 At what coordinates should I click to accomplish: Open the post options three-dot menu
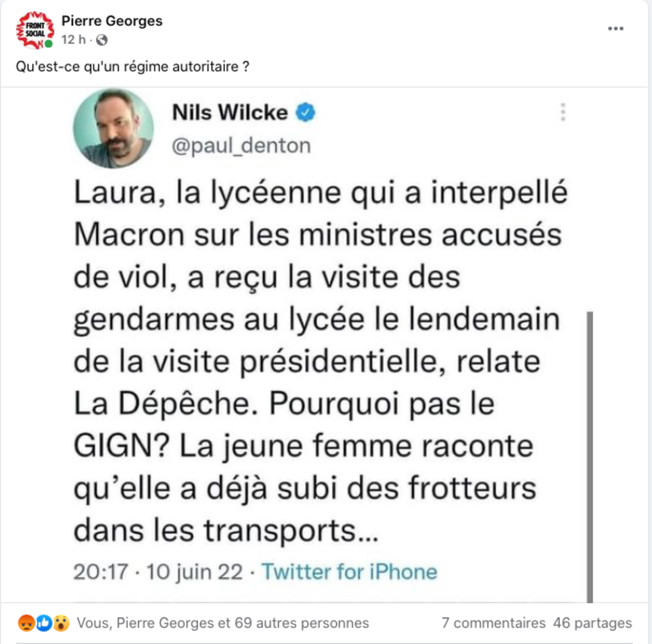point(616,29)
